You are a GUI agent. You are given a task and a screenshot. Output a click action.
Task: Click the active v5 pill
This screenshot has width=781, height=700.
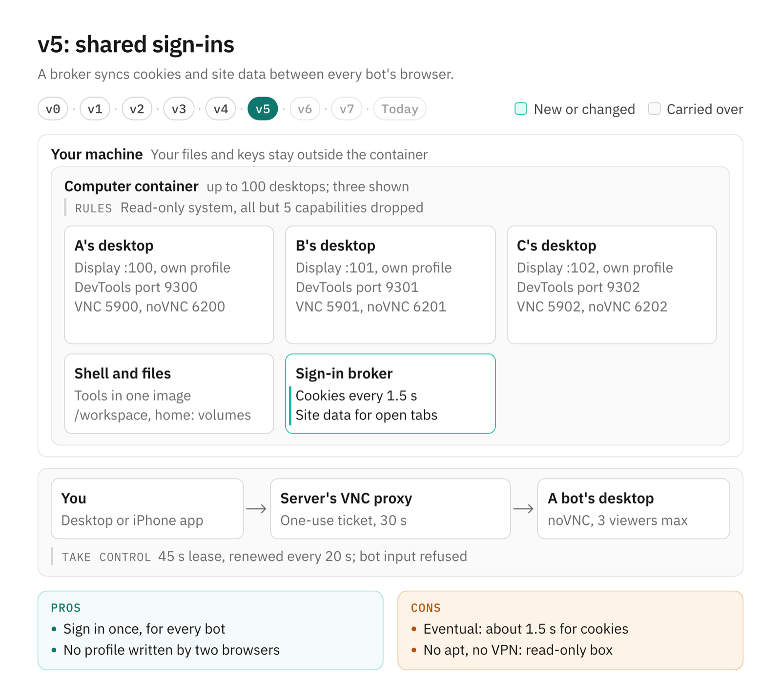pos(263,109)
